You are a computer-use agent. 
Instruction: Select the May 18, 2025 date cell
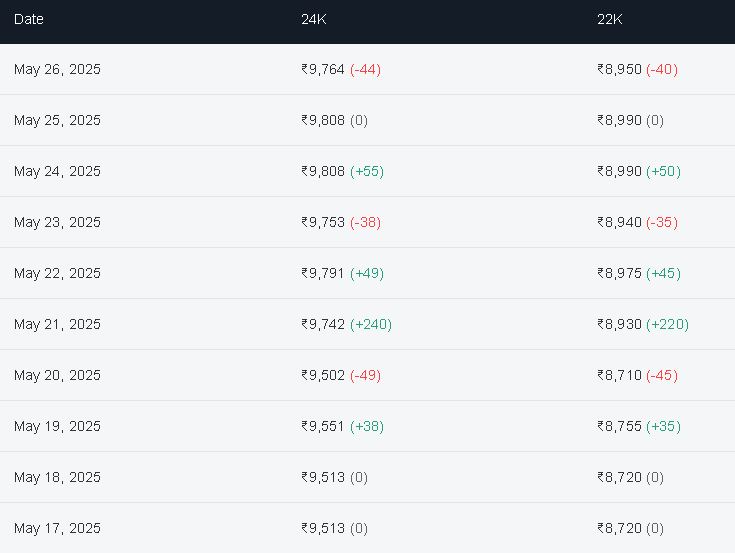[57, 478]
